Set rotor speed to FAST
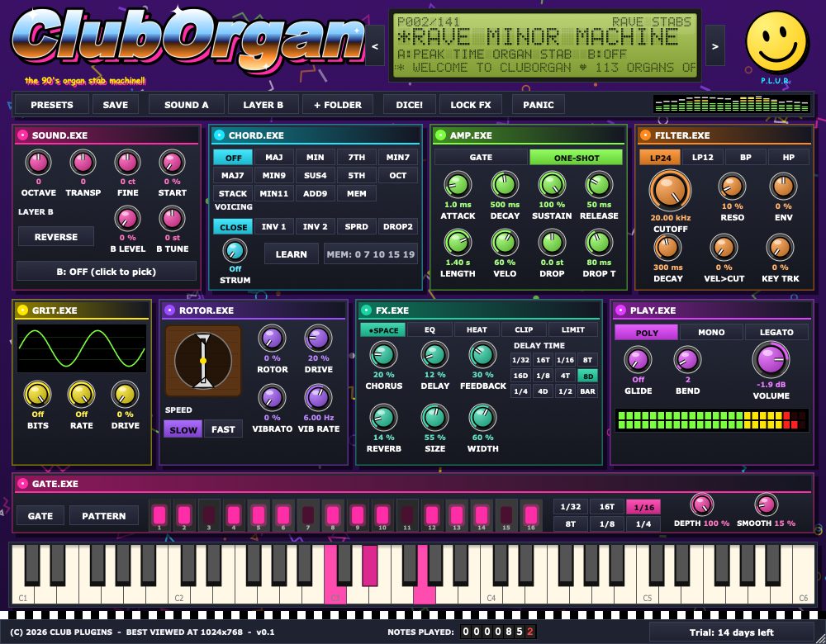Viewport: 826px width, 644px height. [223, 429]
